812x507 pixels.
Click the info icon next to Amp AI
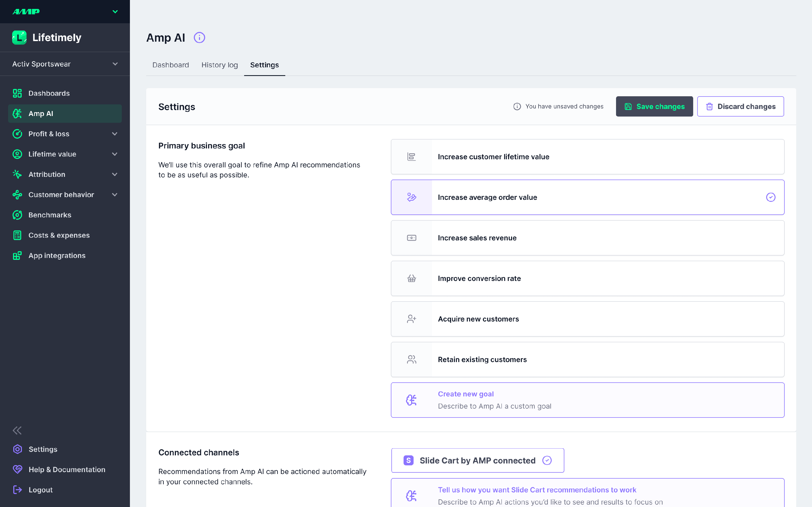(x=199, y=38)
